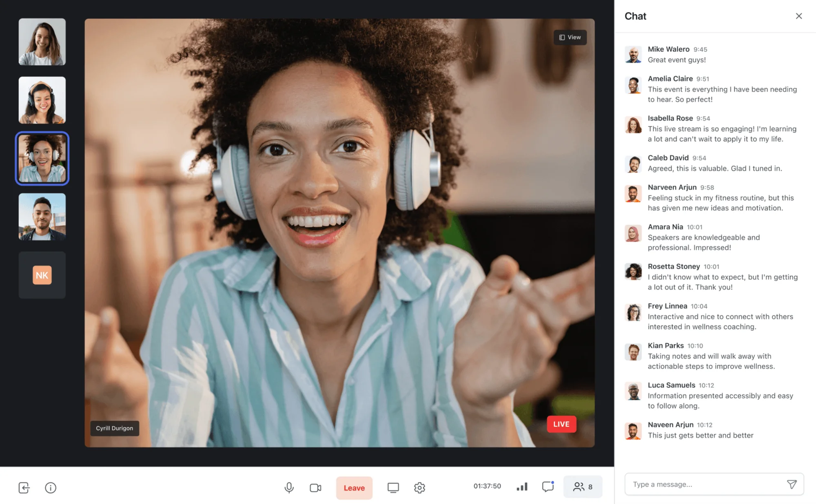Select the highlighted active speaker thumbnail

pos(42,158)
